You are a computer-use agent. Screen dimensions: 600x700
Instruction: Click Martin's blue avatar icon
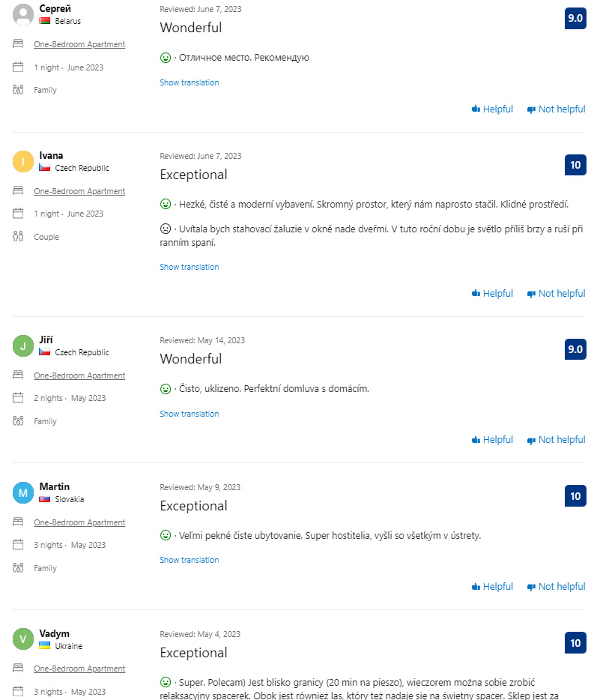(24, 493)
